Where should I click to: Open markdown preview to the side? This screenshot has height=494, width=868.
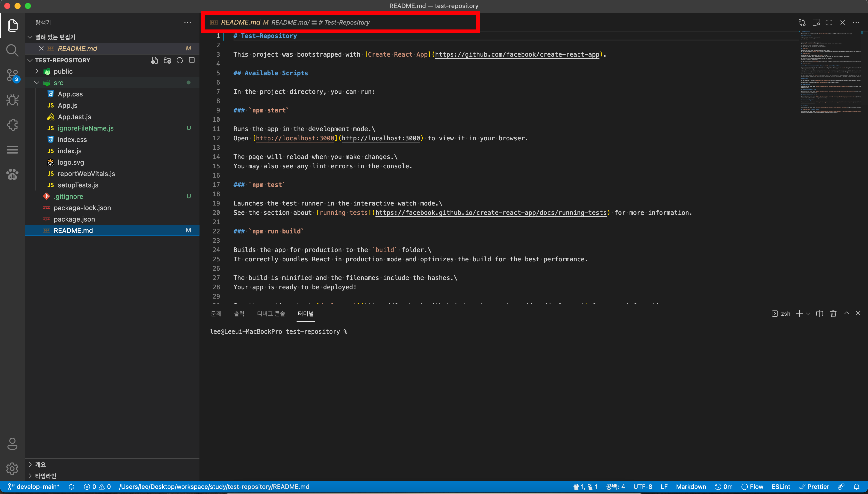click(x=816, y=22)
